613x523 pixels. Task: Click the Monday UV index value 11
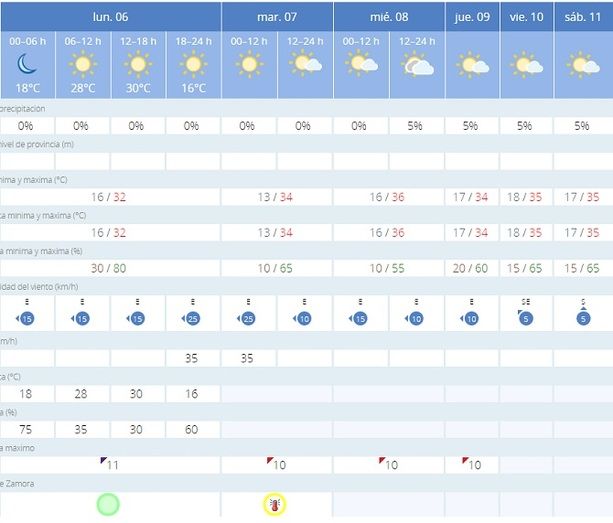pos(110,465)
